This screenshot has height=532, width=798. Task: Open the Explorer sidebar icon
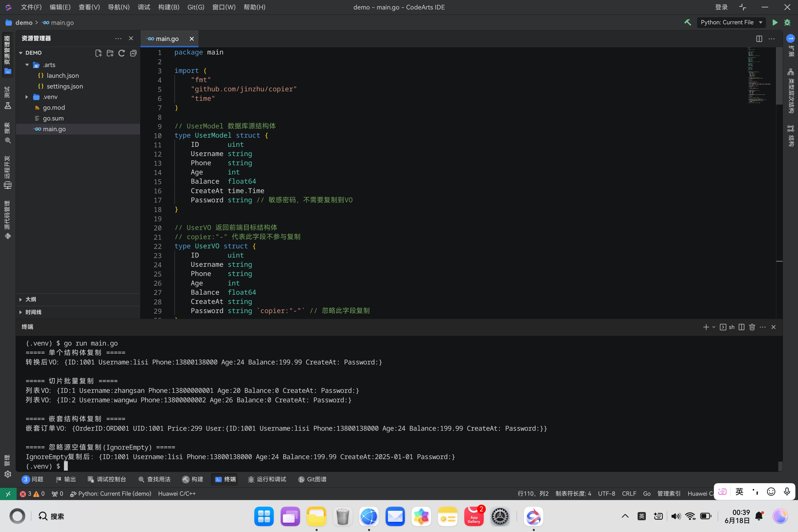7,55
